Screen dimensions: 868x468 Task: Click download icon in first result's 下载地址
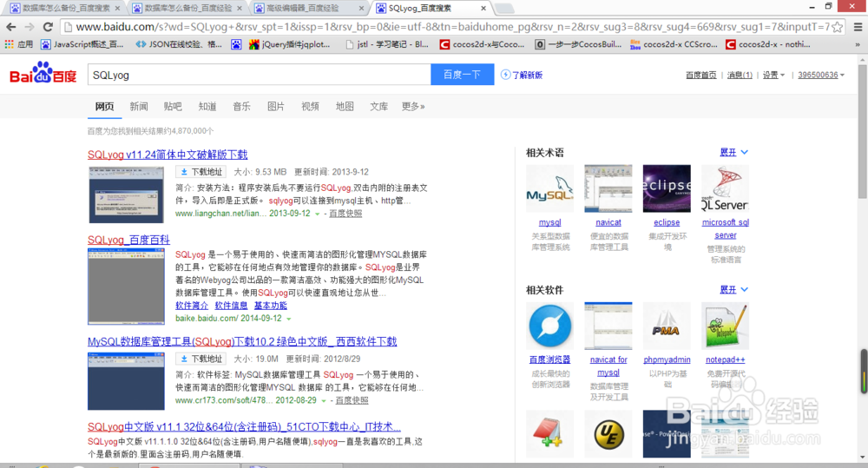coord(184,172)
